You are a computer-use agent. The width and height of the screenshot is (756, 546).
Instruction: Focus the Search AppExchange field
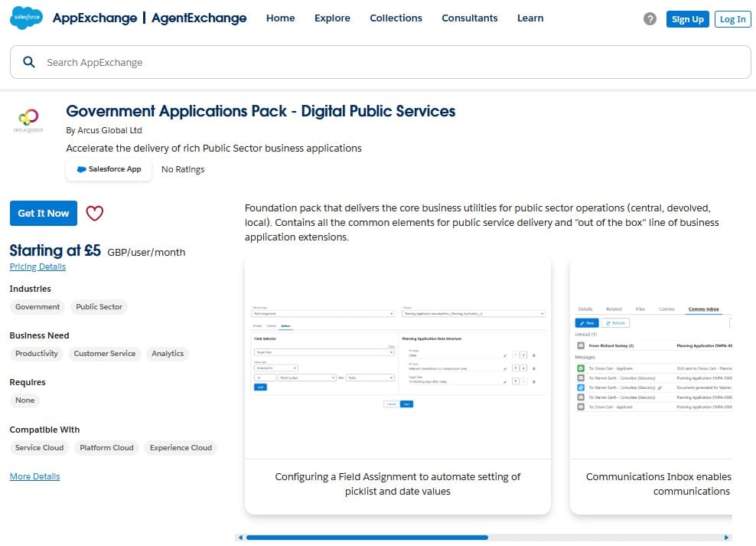point(380,62)
